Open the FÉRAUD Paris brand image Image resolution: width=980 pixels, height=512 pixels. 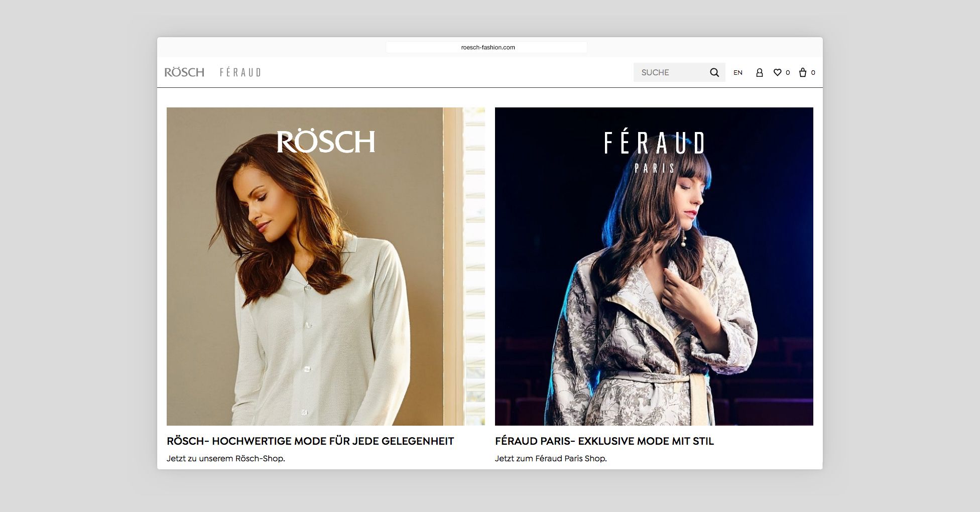point(654,267)
